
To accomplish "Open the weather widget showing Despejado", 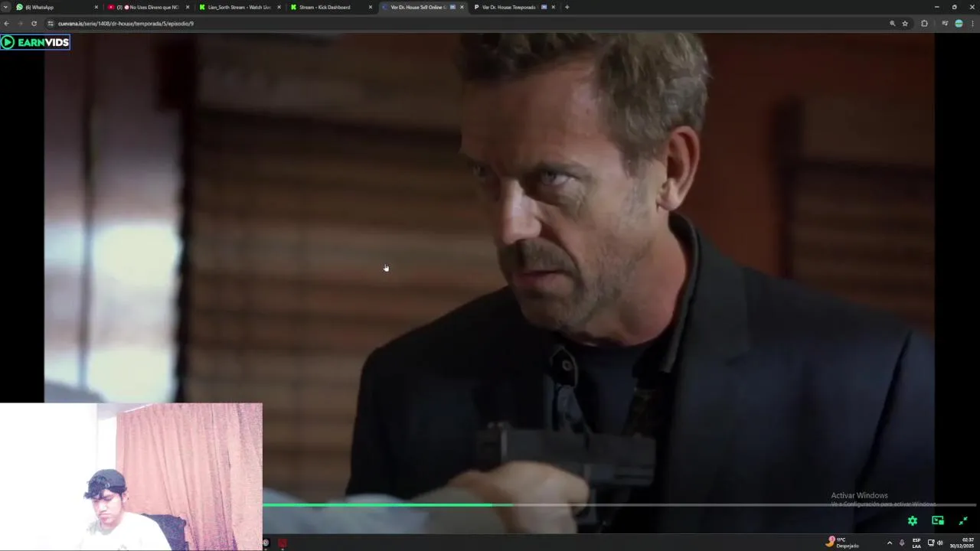I will coord(842,543).
